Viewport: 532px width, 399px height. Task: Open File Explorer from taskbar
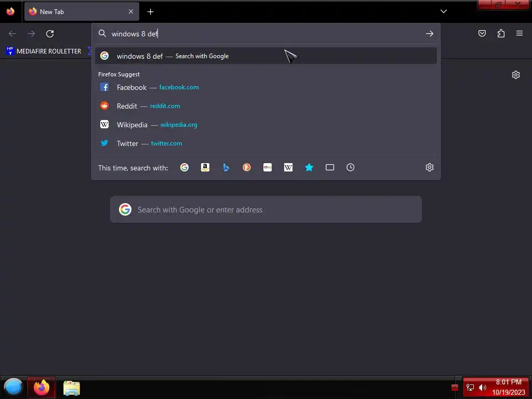(x=72, y=388)
